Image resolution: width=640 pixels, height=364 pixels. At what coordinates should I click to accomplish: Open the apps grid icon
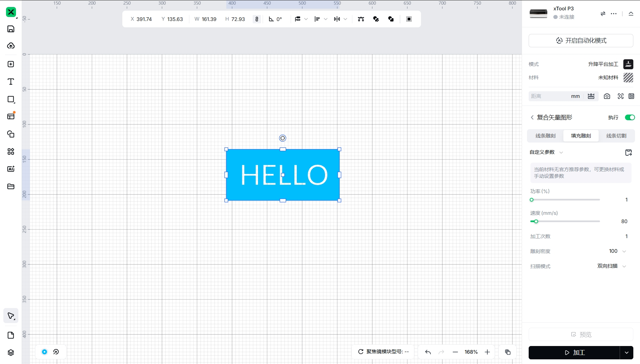pyautogui.click(x=11, y=152)
